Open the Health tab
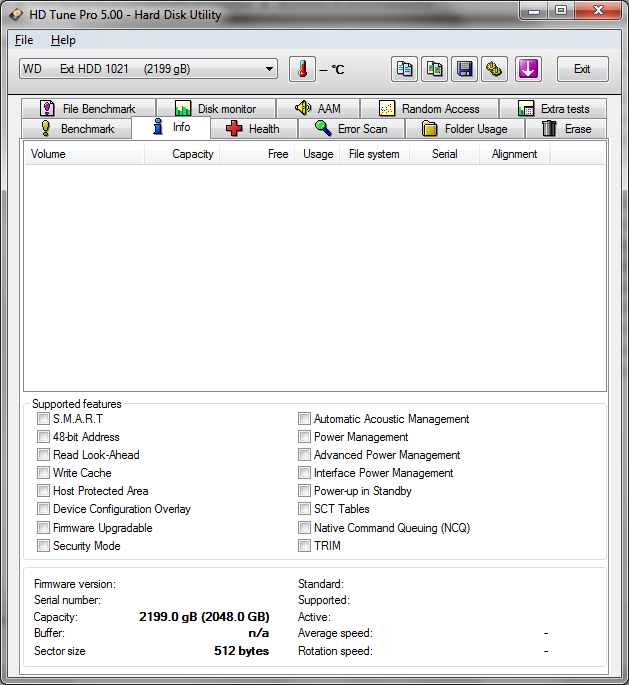The width and height of the screenshot is (629, 685). tap(253, 129)
